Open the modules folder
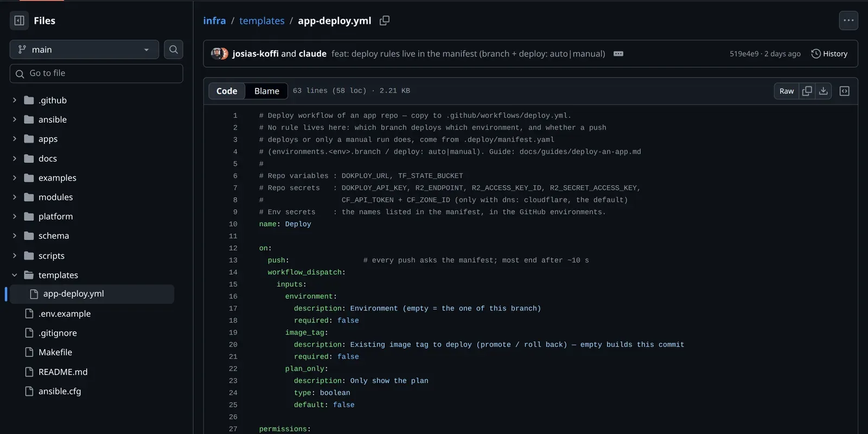 pyautogui.click(x=55, y=197)
